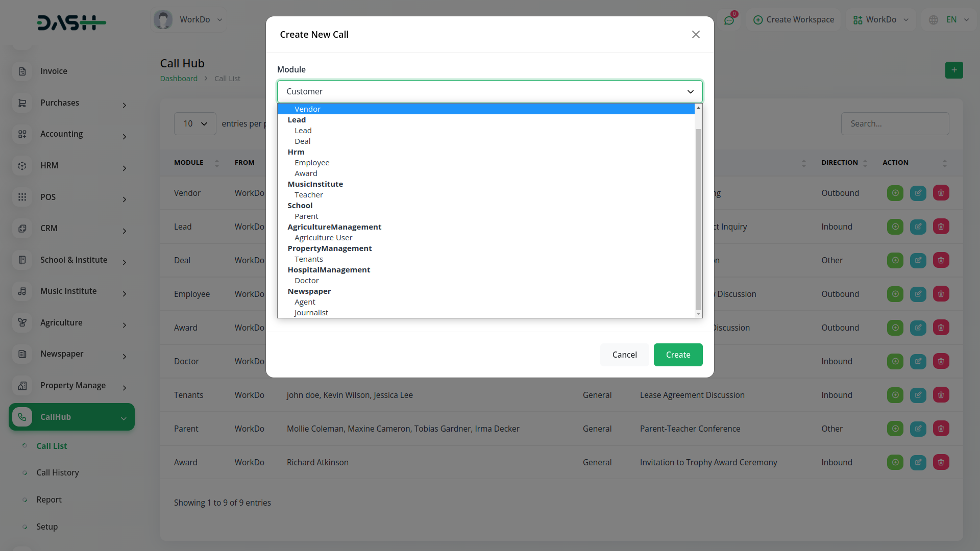Screen dimensions: 980x551
Task: Click the globe language icon
Action: [933, 20]
